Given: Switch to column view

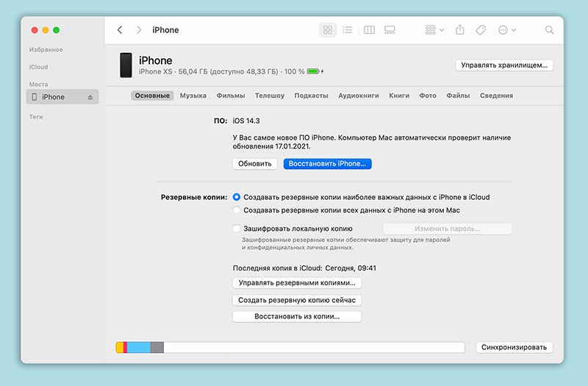Looking at the screenshot, I should click(x=369, y=30).
